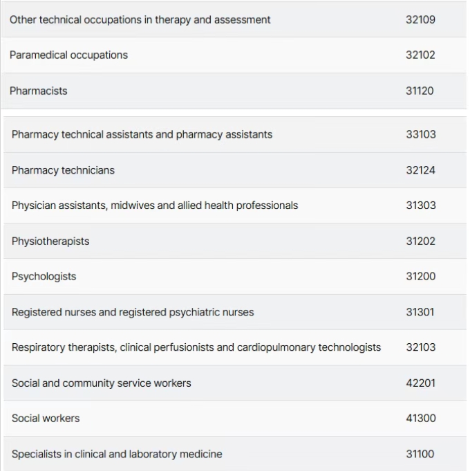Select code 31301 for registered nurses

tap(420, 312)
